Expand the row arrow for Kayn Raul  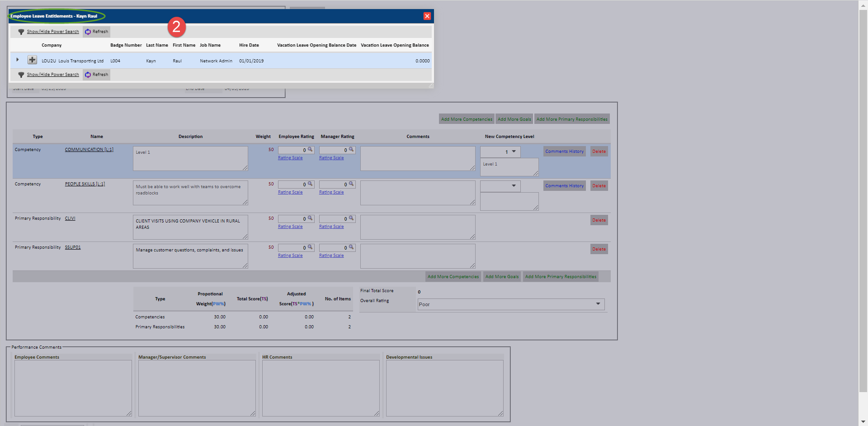tap(18, 60)
